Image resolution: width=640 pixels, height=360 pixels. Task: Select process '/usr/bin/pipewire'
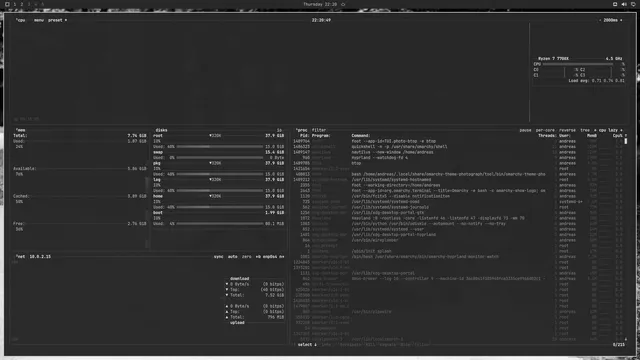(x=459, y=312)
